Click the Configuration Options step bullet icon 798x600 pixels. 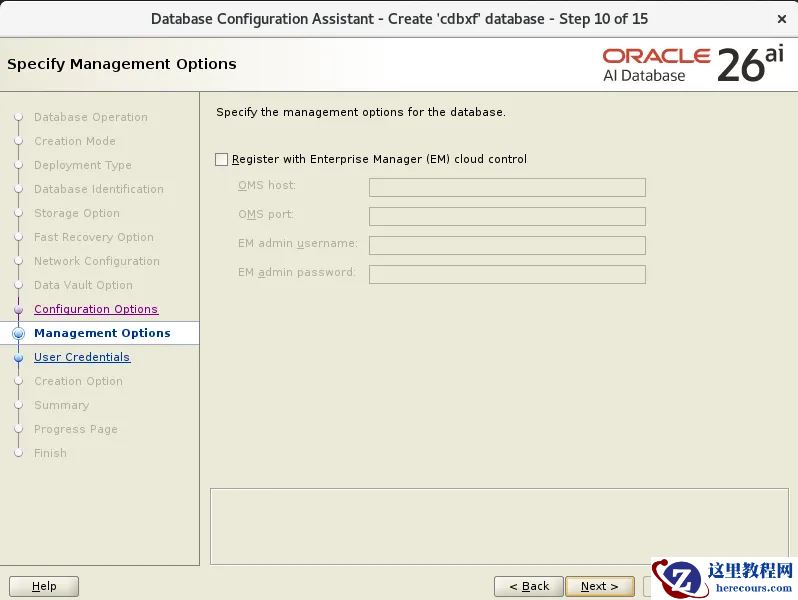[19, 309]
